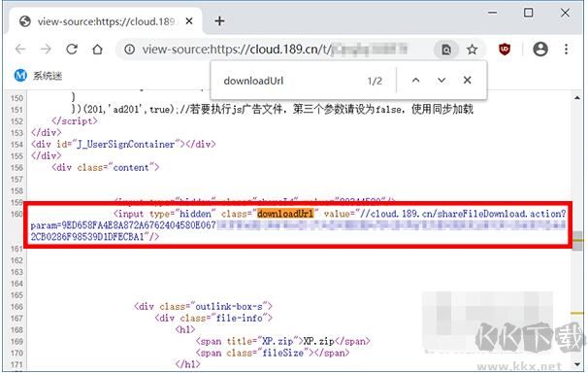The height and width of the screenshot is (373, 588).
Task: Click the 2CB0286F98539D1DFECBA1 text
Action: coord(87,237)
